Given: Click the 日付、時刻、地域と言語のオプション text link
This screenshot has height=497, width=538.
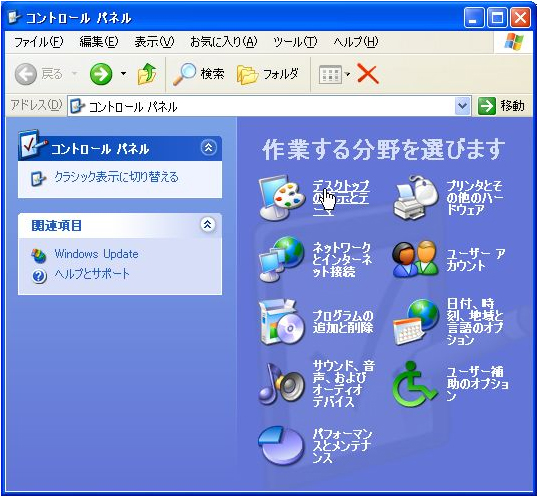Looking at the screenshot, I should tap(475, 322).
